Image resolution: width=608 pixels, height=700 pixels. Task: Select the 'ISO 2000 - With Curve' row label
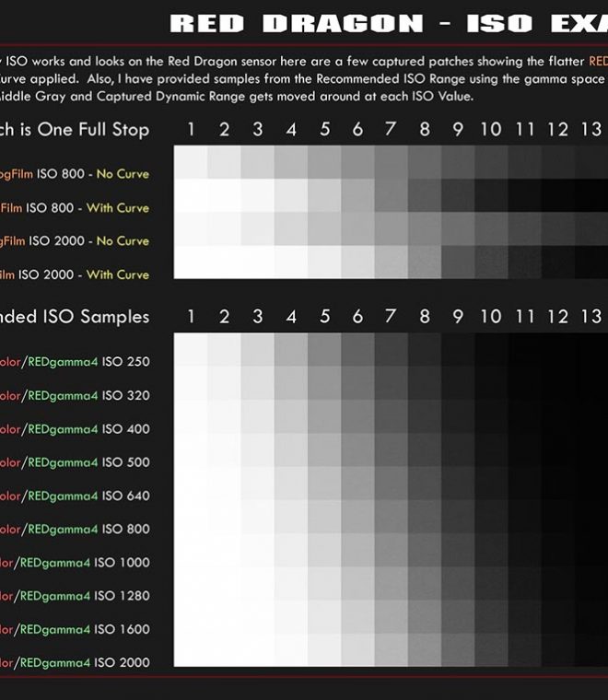84,274
